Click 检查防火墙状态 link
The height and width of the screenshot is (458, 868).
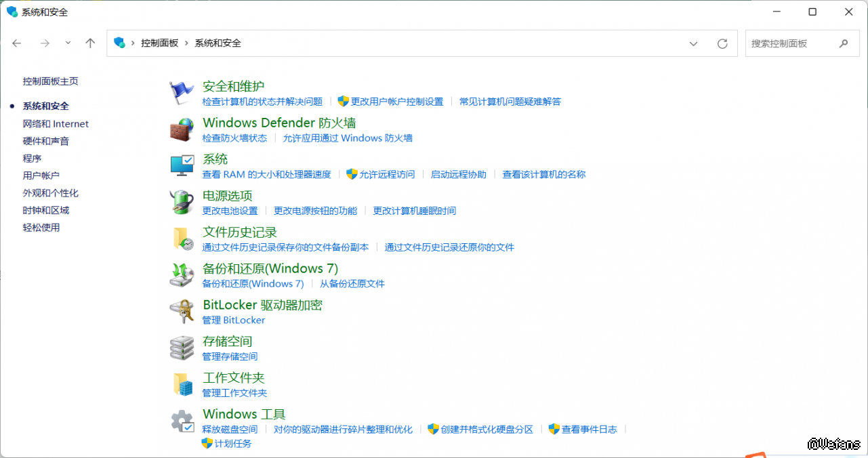[x=234, y=138]
